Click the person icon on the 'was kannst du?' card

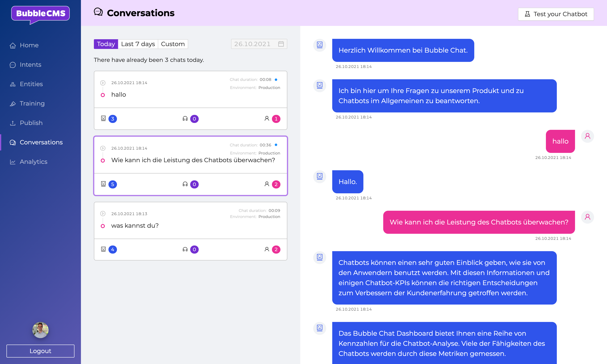point(267,249)
